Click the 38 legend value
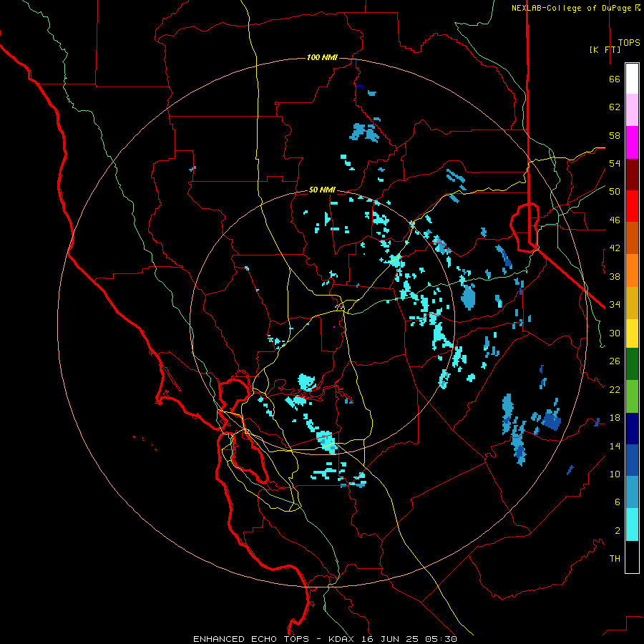The image size is (644, 644). point(615,277)
